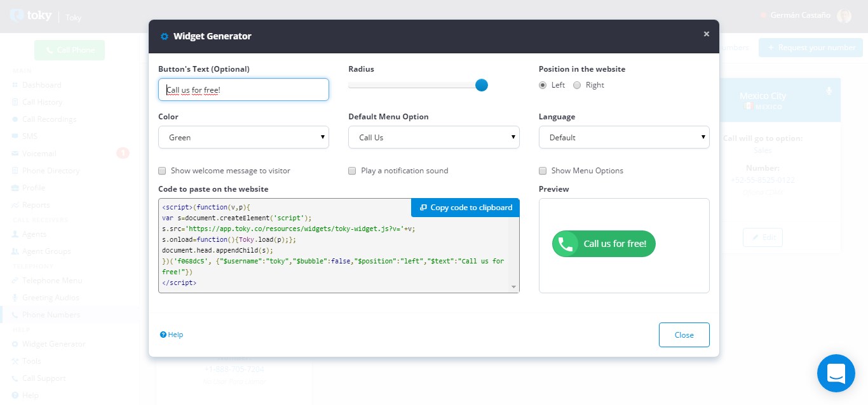The image size is (868, 405).
Task: Open Greeting Audios in the sidebar
Action: click(51, 298)
